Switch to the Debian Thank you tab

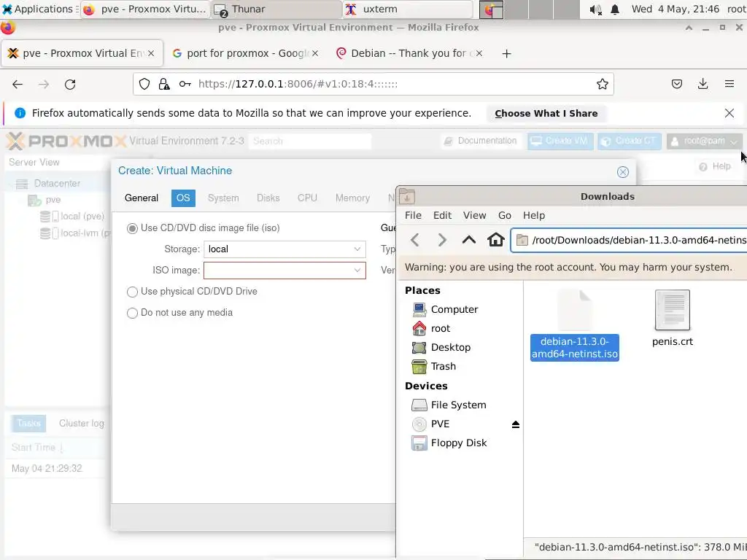coord(409,53)
